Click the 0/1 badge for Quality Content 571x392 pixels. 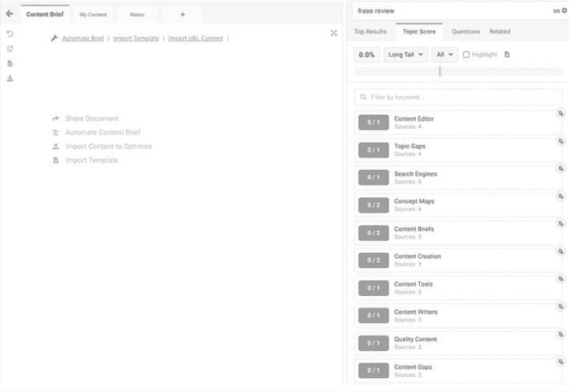click(x=374, y=343)
